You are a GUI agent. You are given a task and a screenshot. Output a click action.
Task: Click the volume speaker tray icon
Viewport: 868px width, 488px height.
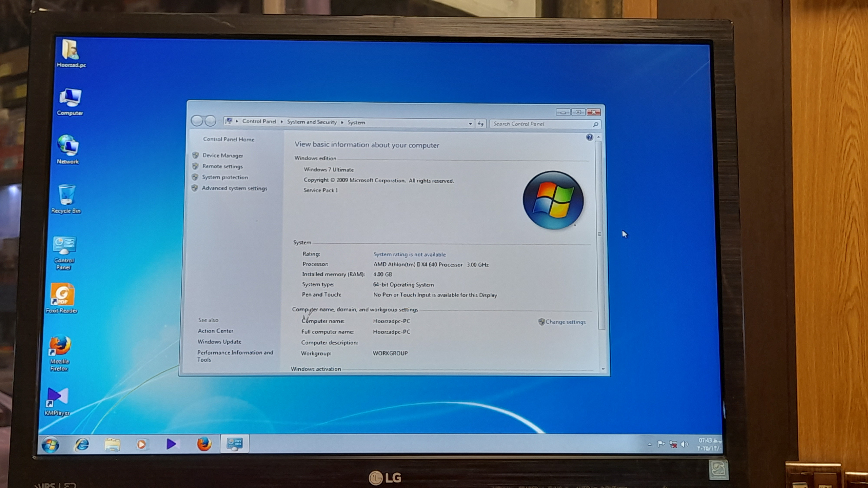click(684, 444)
